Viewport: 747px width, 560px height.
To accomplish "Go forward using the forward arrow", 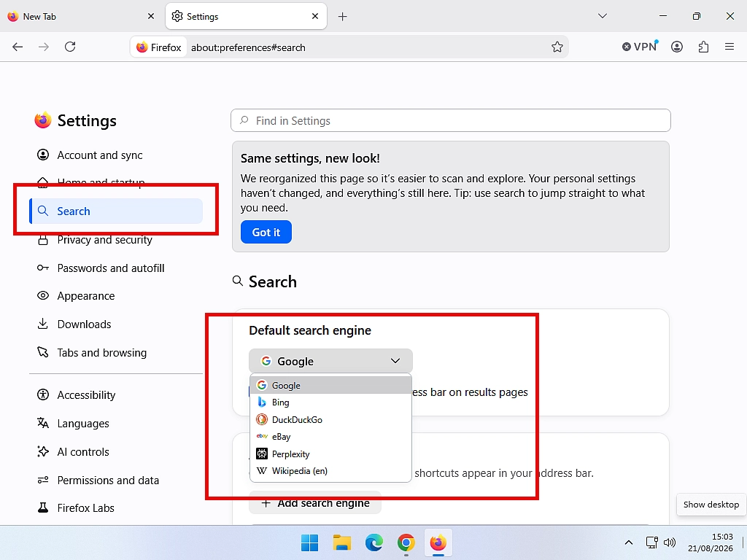I will click(43, 47).
